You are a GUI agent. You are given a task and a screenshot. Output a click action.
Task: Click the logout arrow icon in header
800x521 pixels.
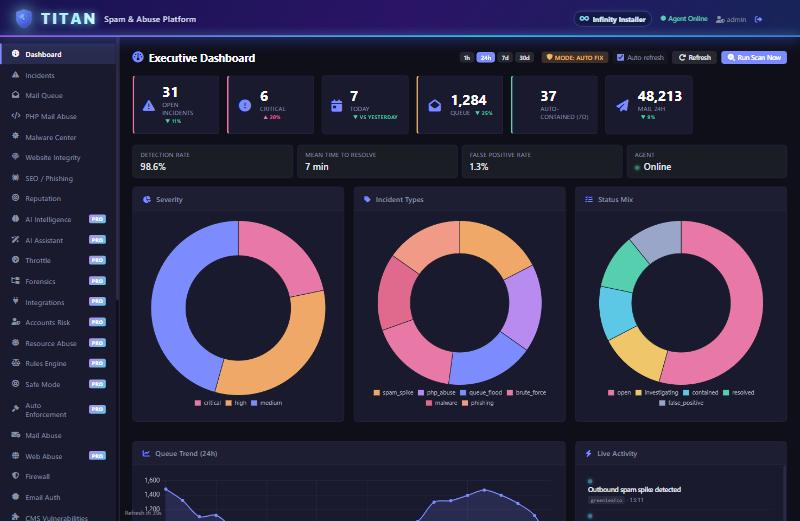pos(759,19)
